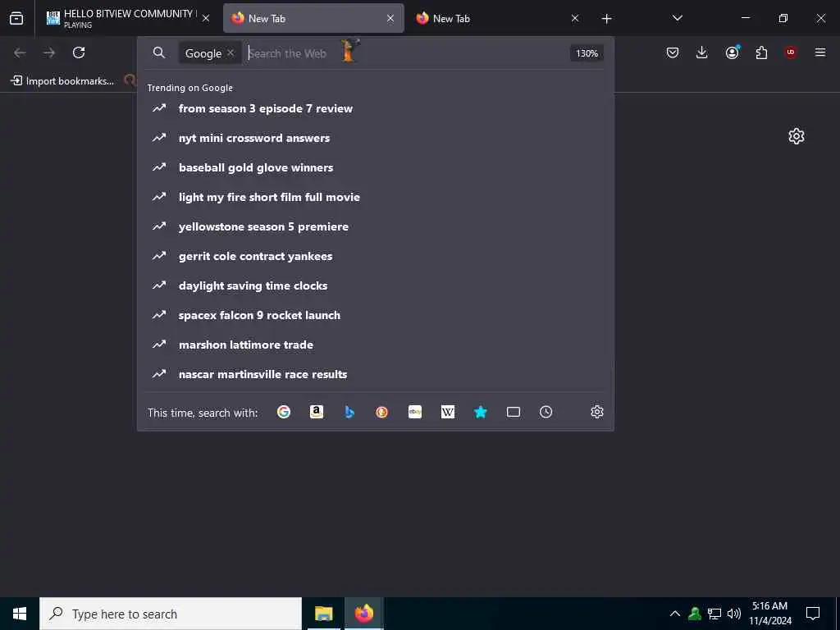Remove the Google search engine chip

(x=231, y=52)
